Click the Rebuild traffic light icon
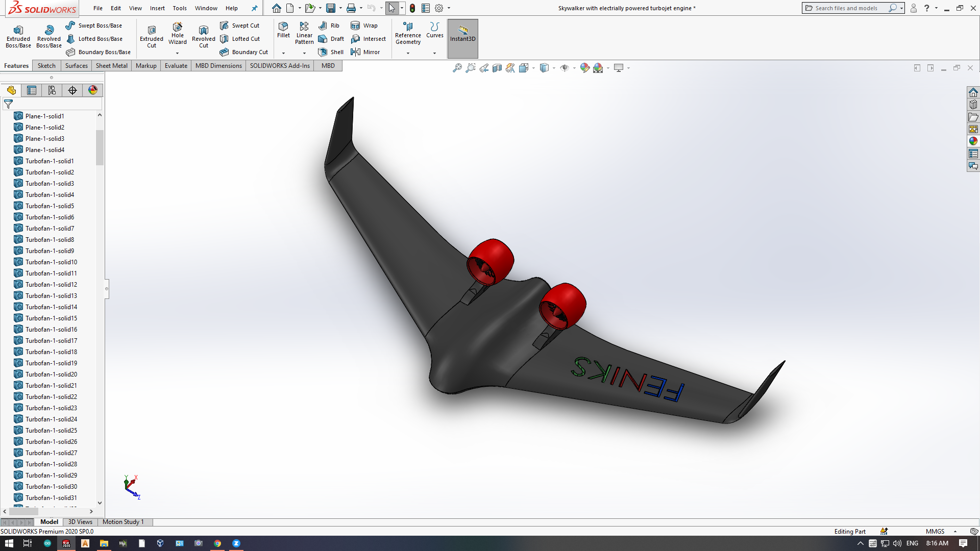Viewport: 980px width, 551px height. coord(412,8)
